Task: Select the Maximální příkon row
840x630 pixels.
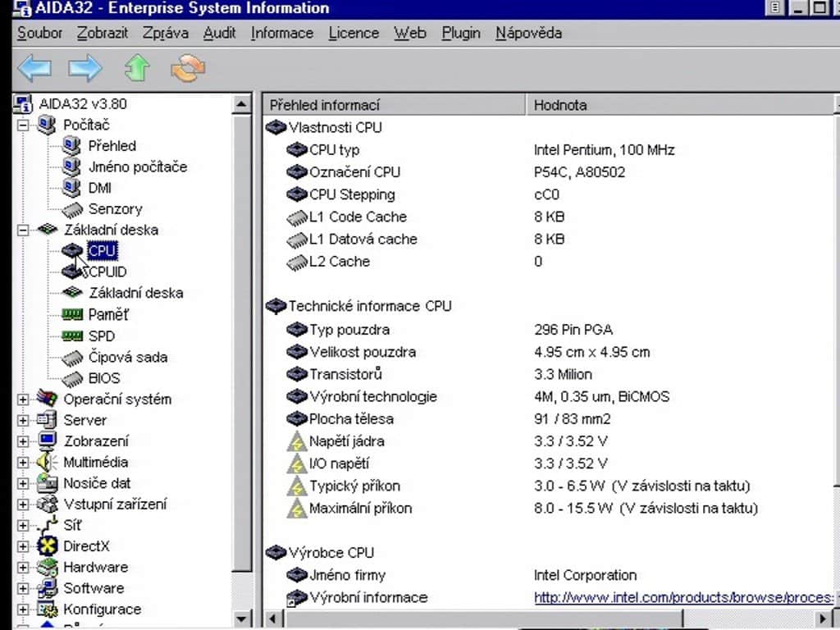Action: (x=549, y=509)
